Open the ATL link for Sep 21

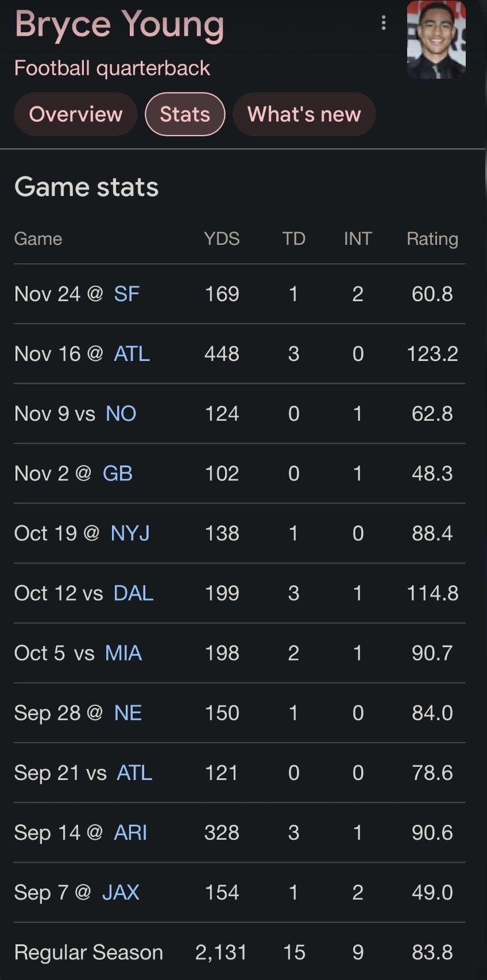(x=134, y=773)
